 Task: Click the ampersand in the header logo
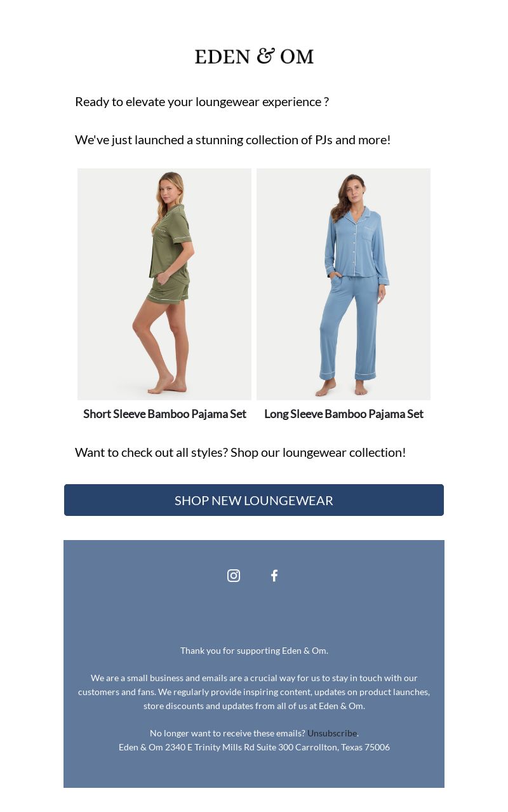click(265, 55)
